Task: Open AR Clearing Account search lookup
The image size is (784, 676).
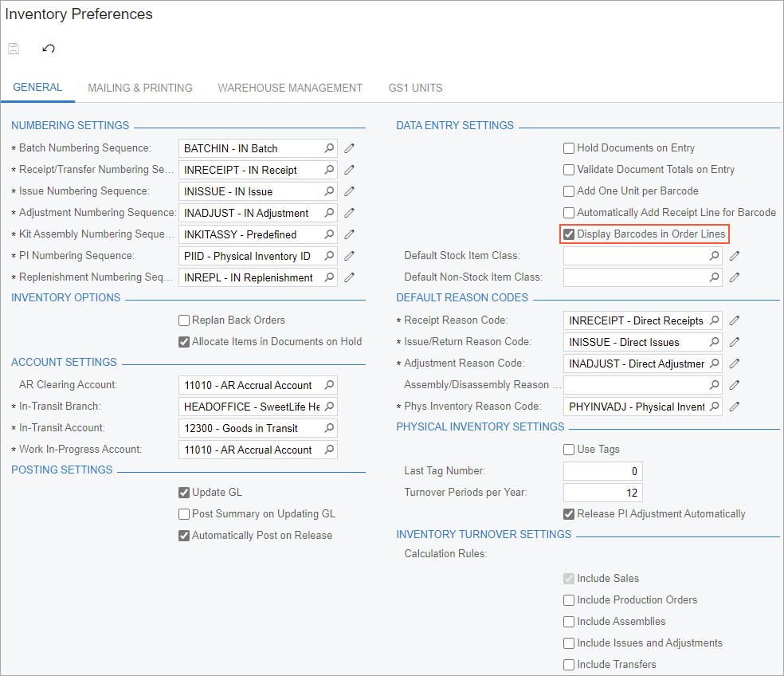Action: [x=328, y=385]
